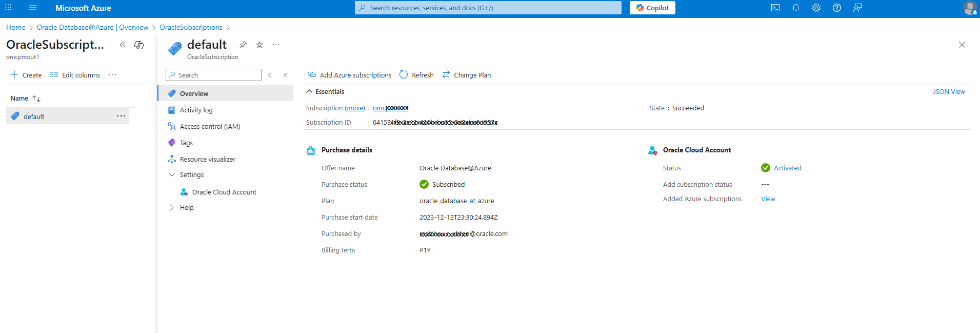Open the Activity log menu item
Viewport: 980px width, 333px height.
tap(196, 110)
